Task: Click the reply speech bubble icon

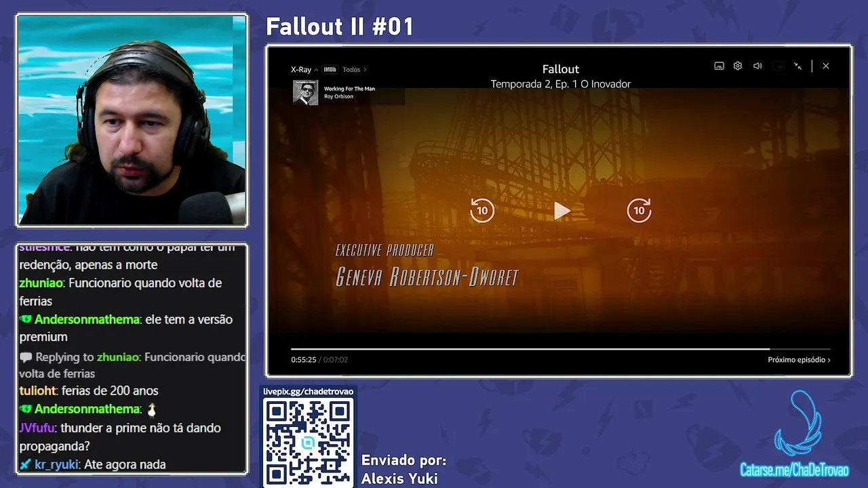Action: pos(26,357)
